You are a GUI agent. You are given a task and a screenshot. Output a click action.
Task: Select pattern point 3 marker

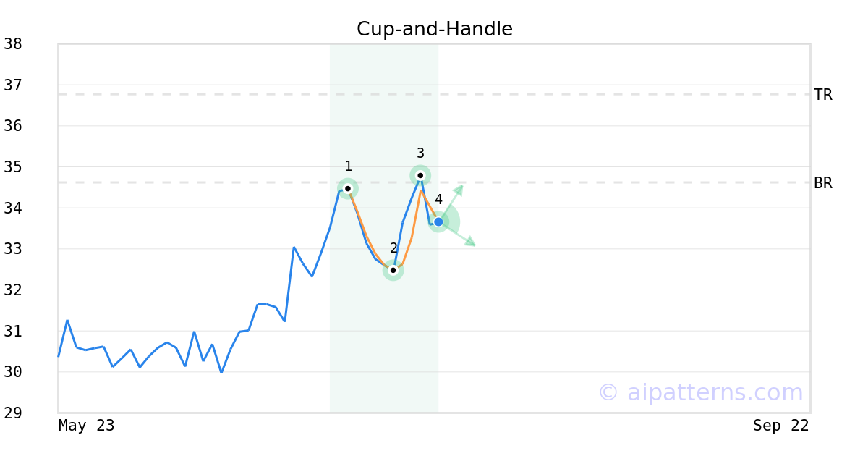420,175
